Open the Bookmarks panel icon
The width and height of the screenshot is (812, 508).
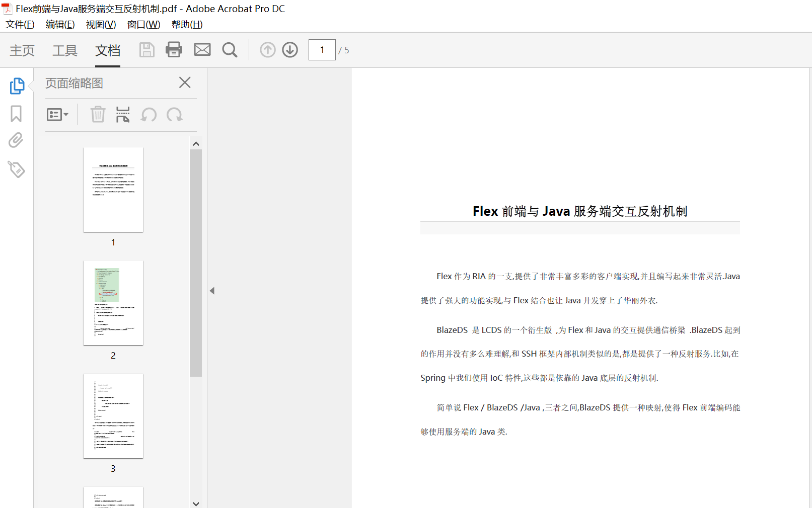[16, 114]
